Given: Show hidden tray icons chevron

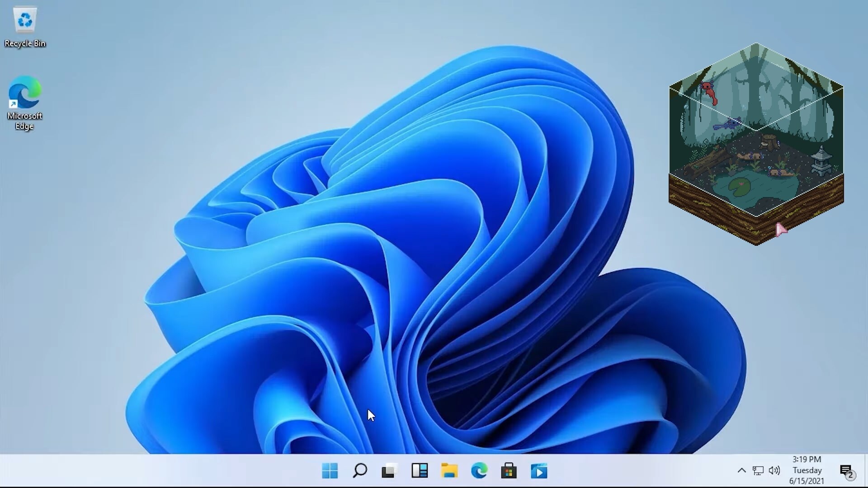Looking at the screenshot, I should [742, 470].
